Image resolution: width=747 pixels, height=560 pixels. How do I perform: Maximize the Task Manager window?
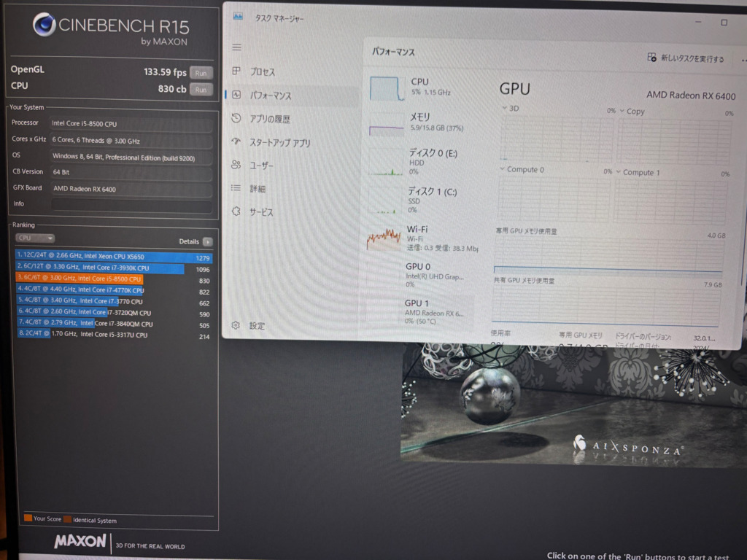click(724, 23)
